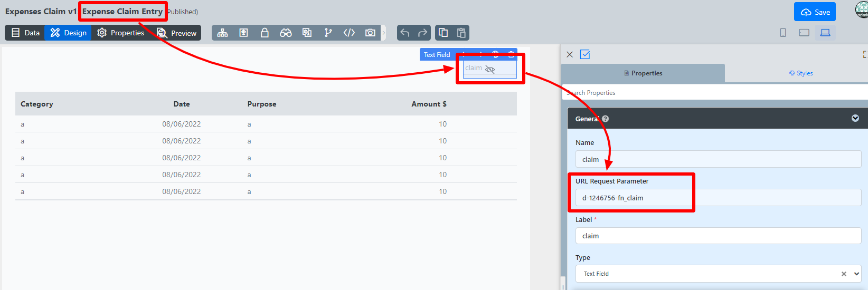Open the General section help icon
868x290 pixels.
pyautogui.click(x=606, y=119)
